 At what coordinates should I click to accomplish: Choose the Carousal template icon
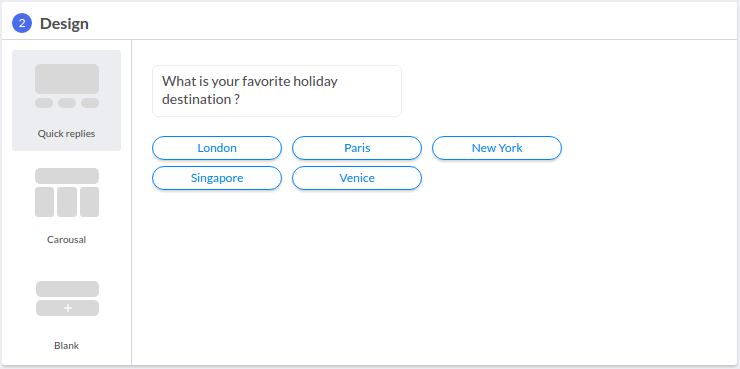67,193
